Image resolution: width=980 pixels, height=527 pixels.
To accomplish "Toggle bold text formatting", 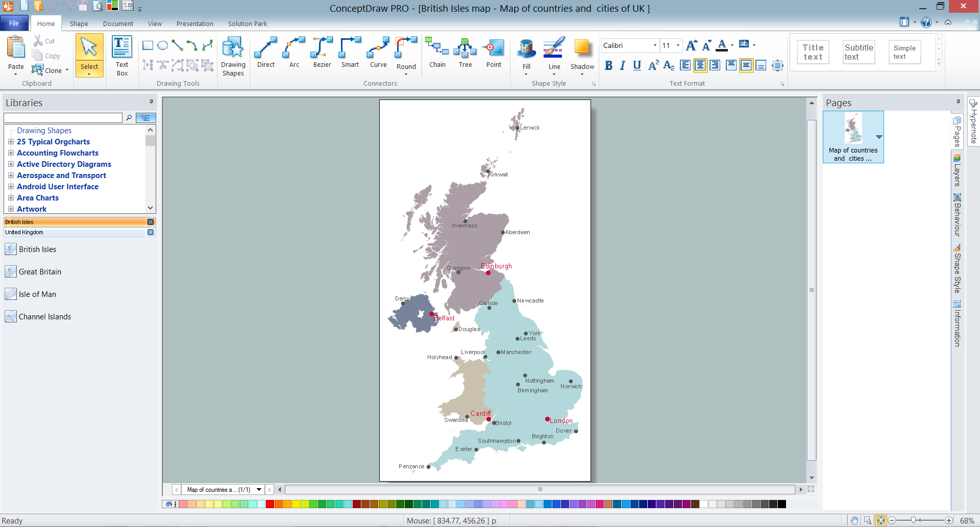I will click(608, 65).
